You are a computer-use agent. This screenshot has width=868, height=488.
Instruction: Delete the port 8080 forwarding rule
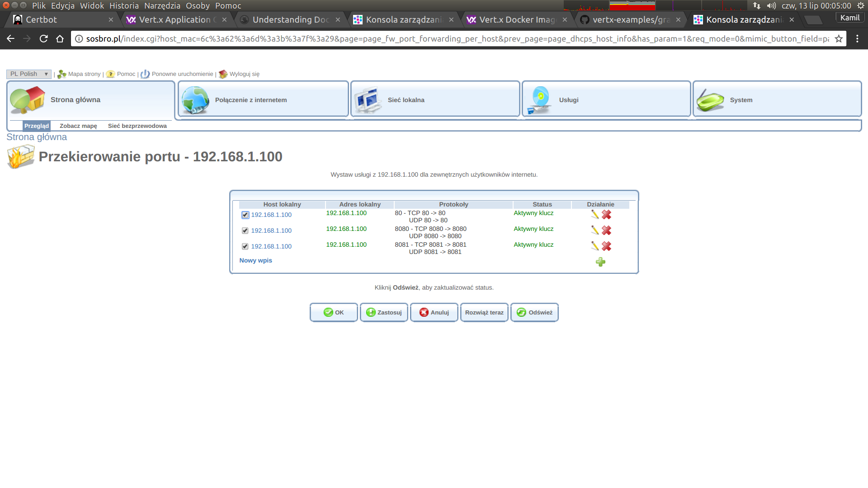pos(606,230)
